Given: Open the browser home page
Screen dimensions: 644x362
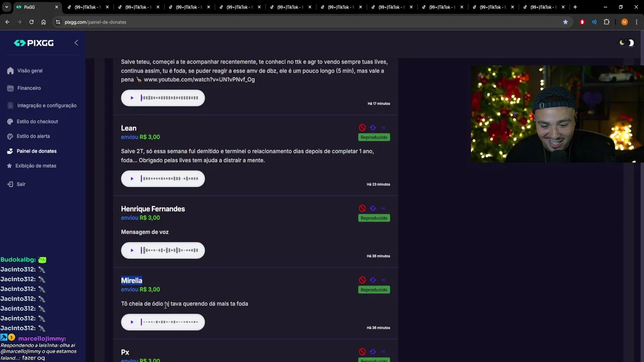Looking at the screenshot, I should pyautogui.click(x=43, y=22).
